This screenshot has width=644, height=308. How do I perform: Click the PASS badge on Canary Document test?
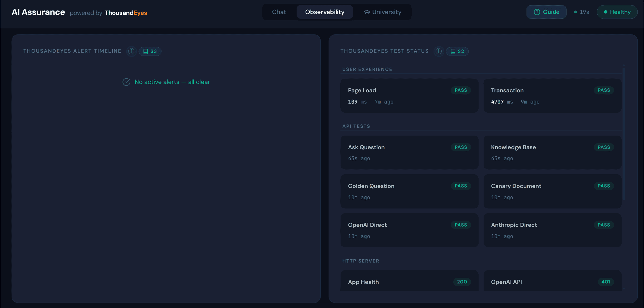click(x=604, y=186)
